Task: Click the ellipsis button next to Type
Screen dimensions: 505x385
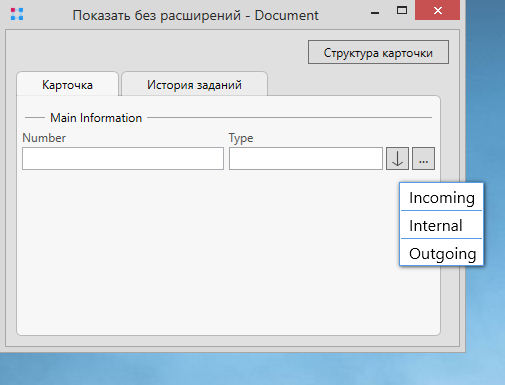Action: pyautogui.click(x=423, y=159)
